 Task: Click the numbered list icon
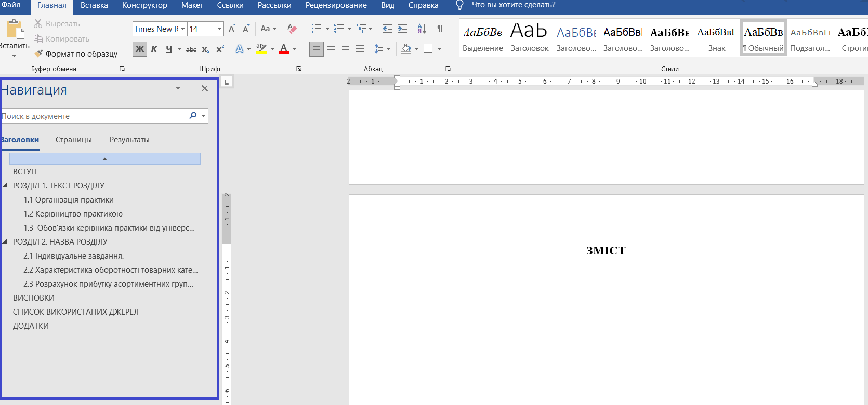pyautogui.click(x=339, y=29)
